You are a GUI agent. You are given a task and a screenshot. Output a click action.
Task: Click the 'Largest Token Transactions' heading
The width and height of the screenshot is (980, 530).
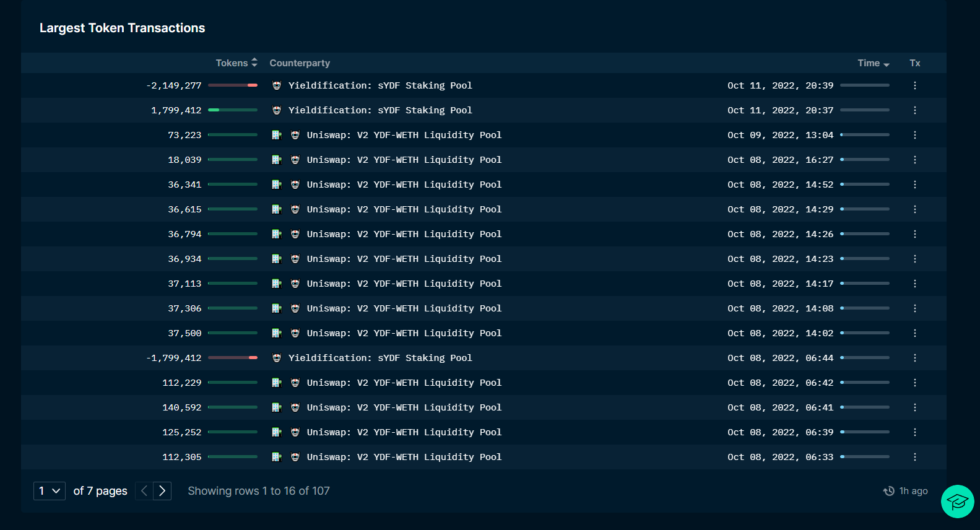point(122,28)
